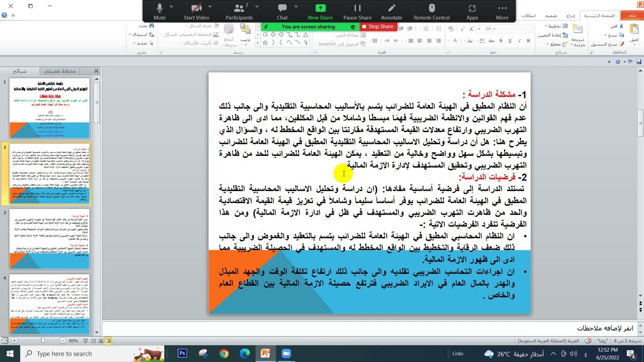Click Pause Share in Zoom

pyautogui.click(x=357, y=12)
